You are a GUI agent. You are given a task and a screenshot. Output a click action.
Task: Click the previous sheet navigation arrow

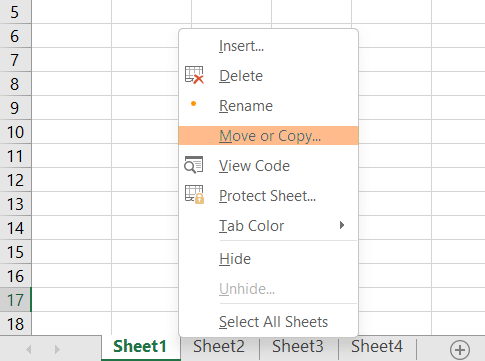point(29,349)
